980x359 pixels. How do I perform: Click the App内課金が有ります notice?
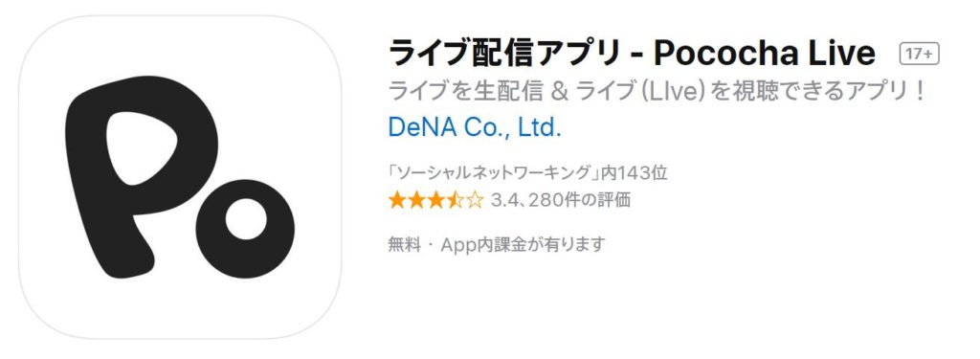[523, 244]
